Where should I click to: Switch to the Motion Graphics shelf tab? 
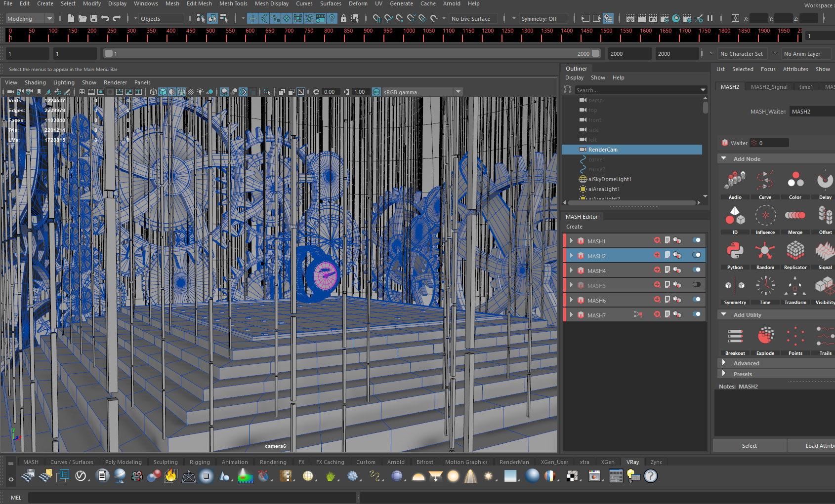466,462
